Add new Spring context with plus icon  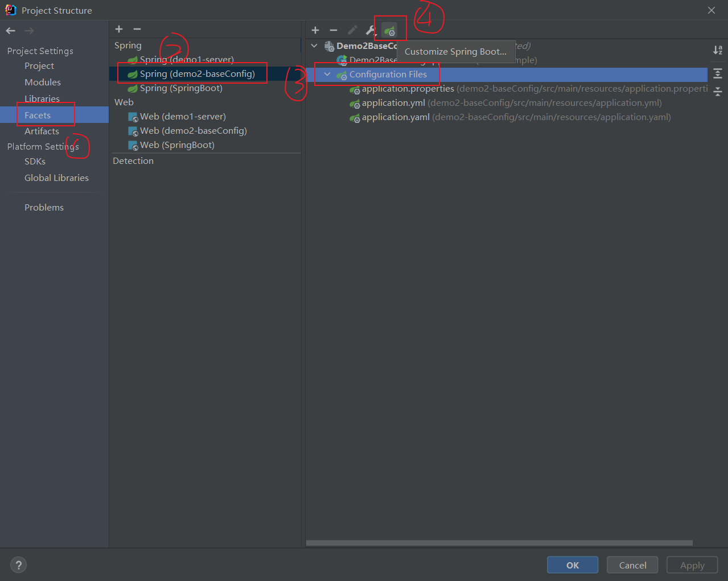315,30
